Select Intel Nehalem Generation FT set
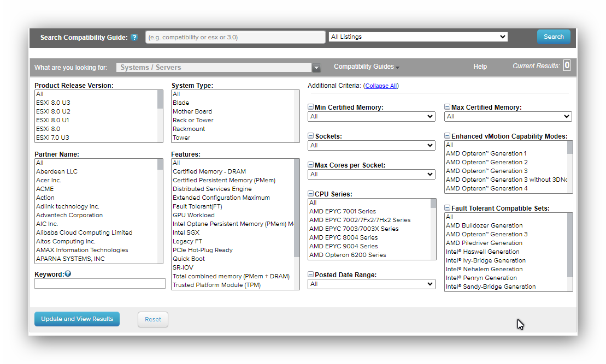The width and height of the screenshot is (606, 364). coord(484,270)
